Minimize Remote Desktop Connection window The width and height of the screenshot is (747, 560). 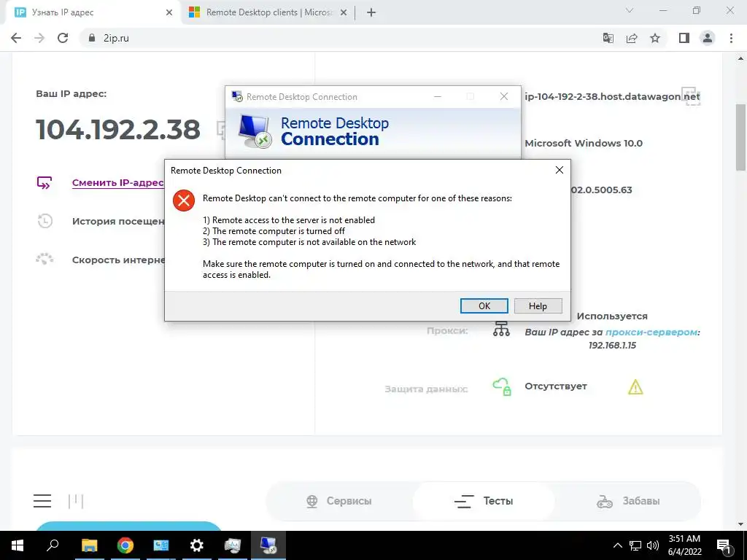[438, 97]
